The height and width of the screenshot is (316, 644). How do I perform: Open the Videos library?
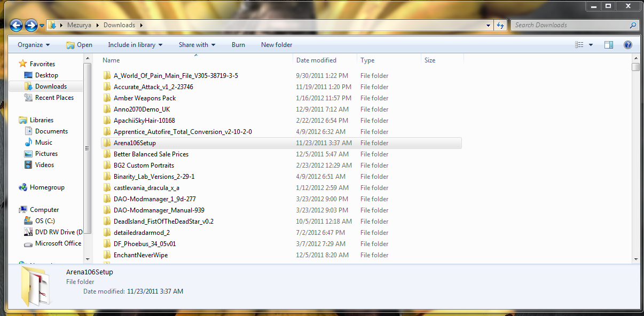44,165
